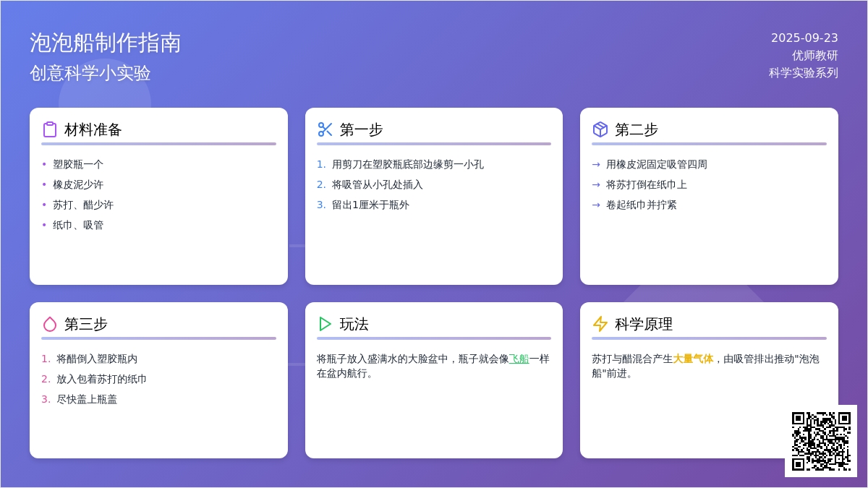Image resolution: width=868 pixels, height=488 pixels.
Task: Select the subtitle 创意科学小实验
Action: point(90,73)
